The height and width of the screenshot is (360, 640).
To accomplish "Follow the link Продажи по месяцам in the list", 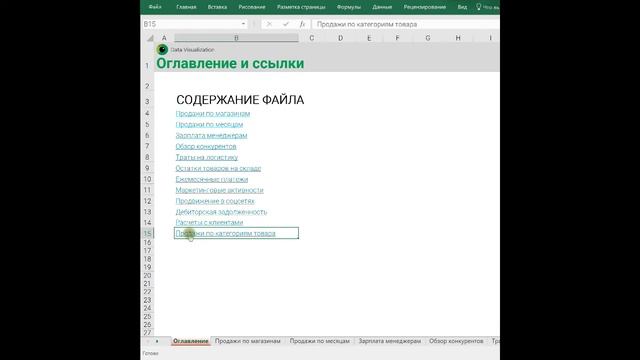I will tap(209, 124).
